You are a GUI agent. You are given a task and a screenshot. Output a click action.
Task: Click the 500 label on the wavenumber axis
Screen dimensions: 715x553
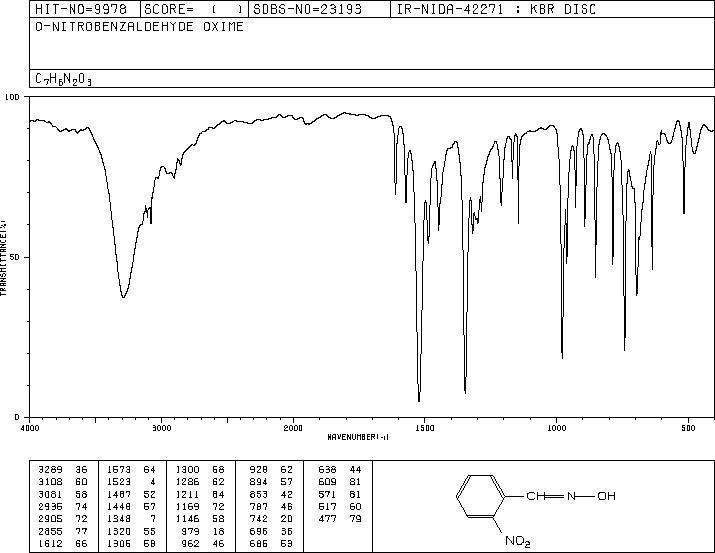688,428
